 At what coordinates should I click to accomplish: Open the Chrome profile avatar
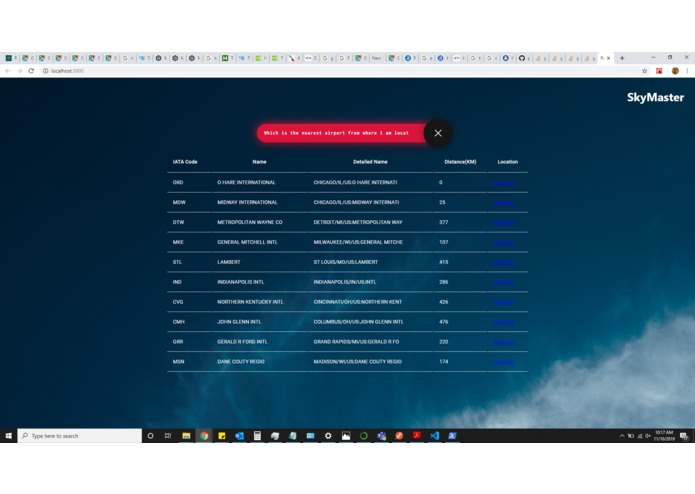[x=675, y=71]
